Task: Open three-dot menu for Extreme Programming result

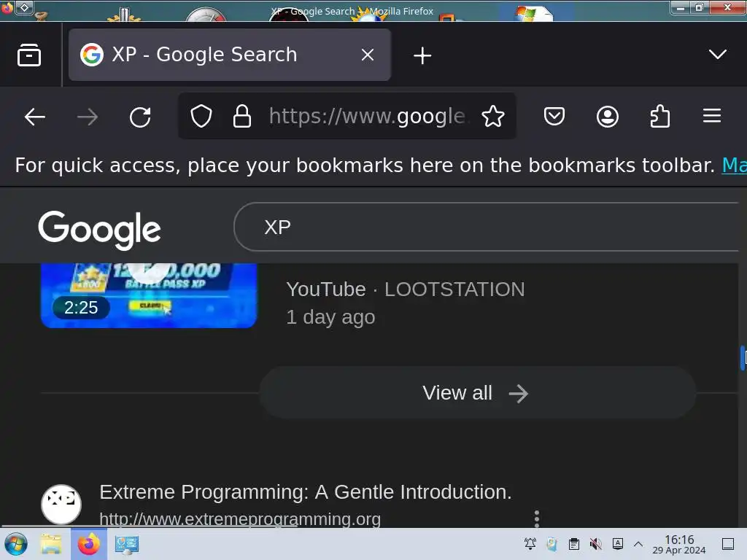Action: coord(536,518)
